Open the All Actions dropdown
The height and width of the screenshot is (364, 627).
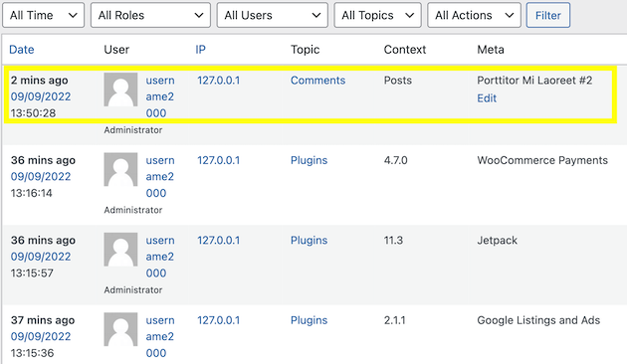click(474, 15)
